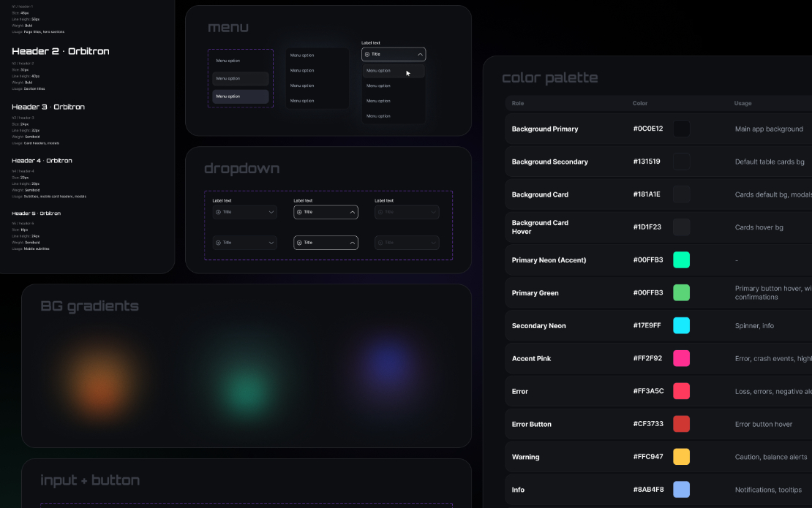This screenshot has height=508, width=812.
Task: Click the Background Primary row label
Action: pos(545,129)
